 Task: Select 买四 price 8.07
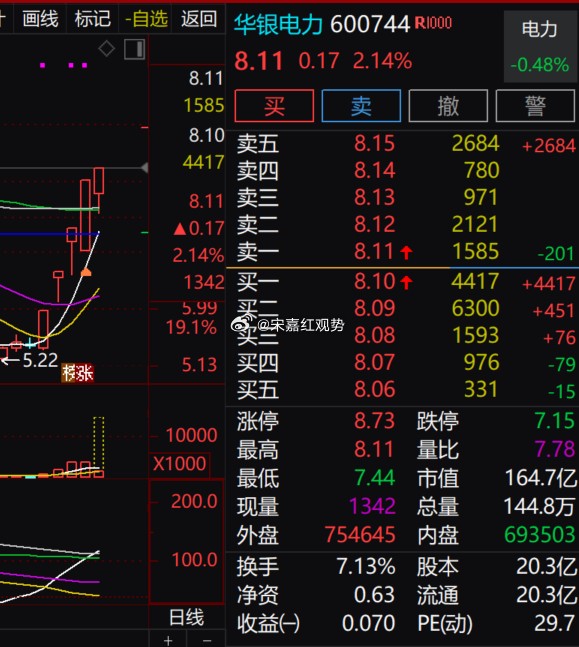(374, 362)
